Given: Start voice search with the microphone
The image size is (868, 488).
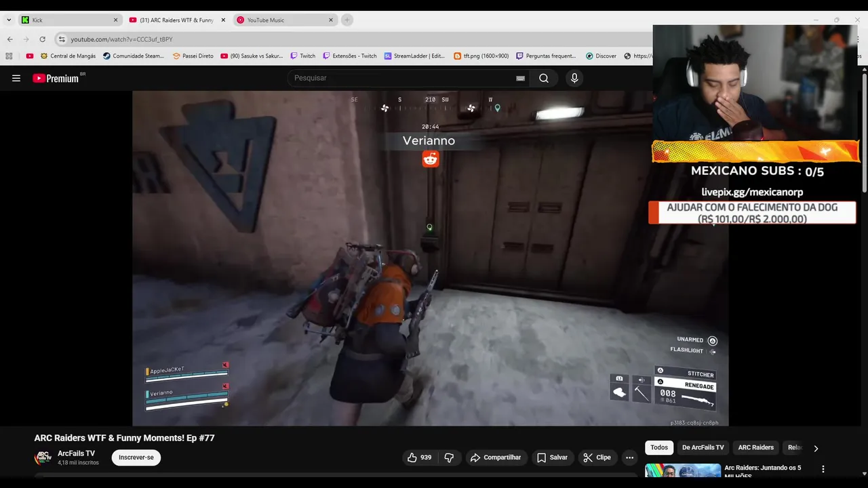Looking at the screenshot, I should click(x=574, y=78).
